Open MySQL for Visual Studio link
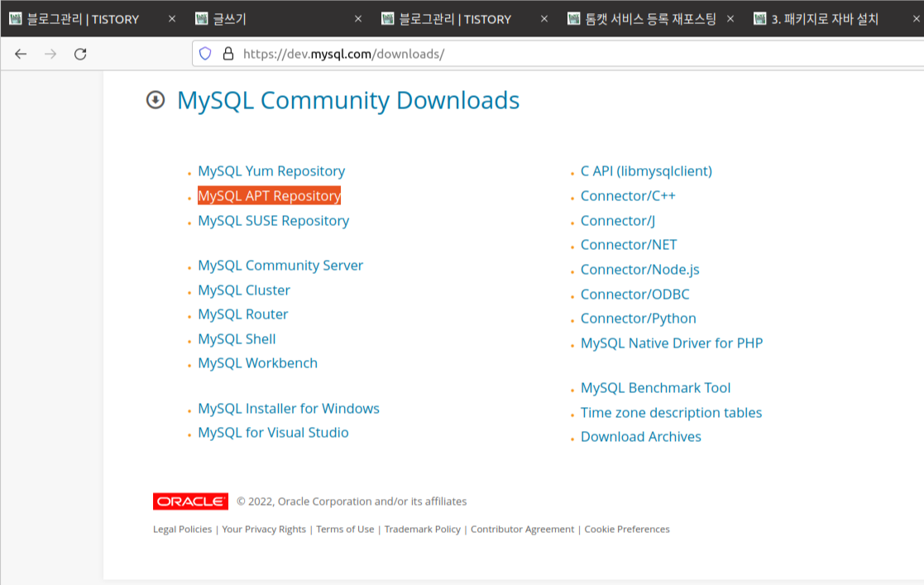 click(274, 433)
